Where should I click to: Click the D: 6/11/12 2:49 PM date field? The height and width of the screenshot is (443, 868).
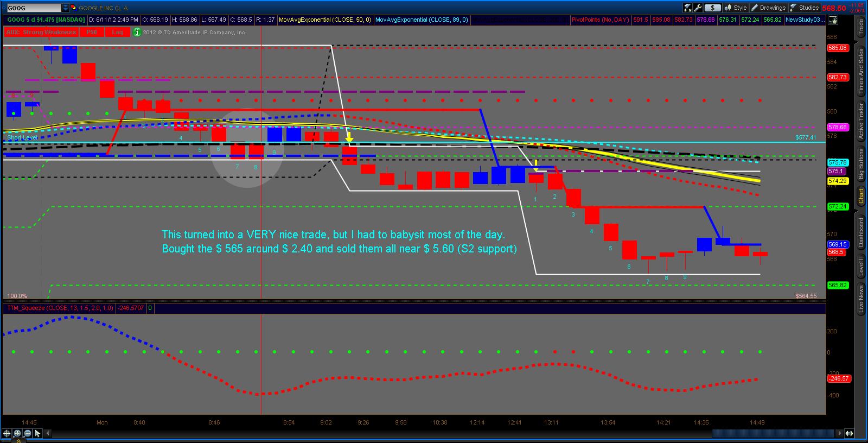point(113,20)
